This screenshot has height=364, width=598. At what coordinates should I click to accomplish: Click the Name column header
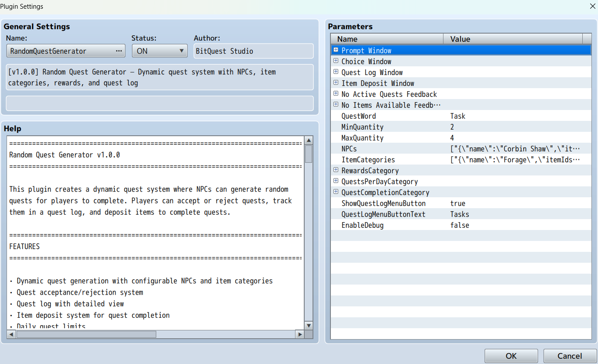point(387,39)
